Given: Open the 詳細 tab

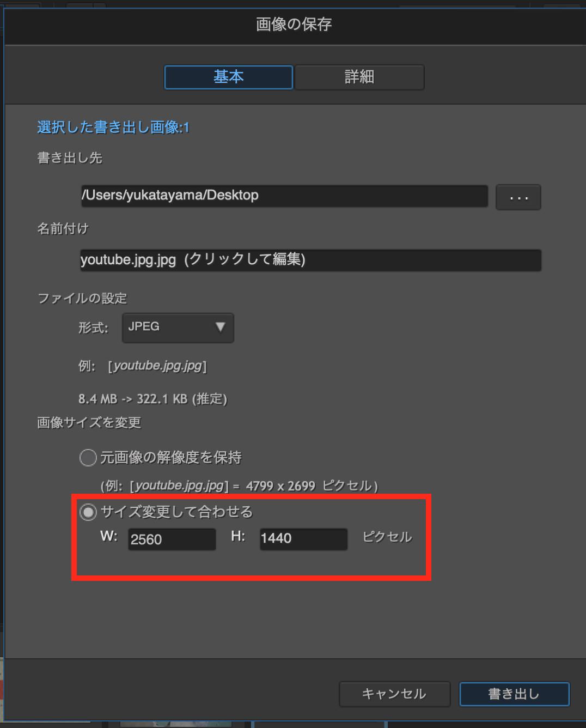Looking at the screenshot, I should pos(359,77).
